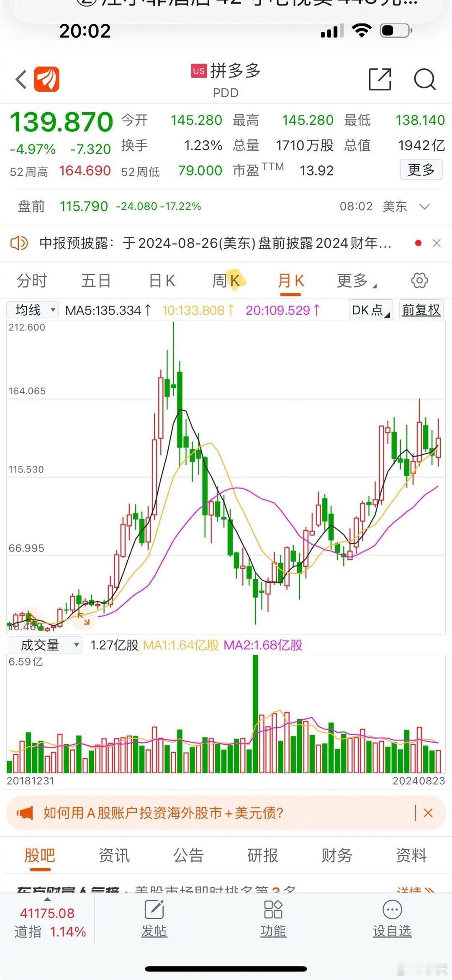Toggle the 前复权 adjustment option
This screenshot has height=980, width=452.
[x=421, y=310]
